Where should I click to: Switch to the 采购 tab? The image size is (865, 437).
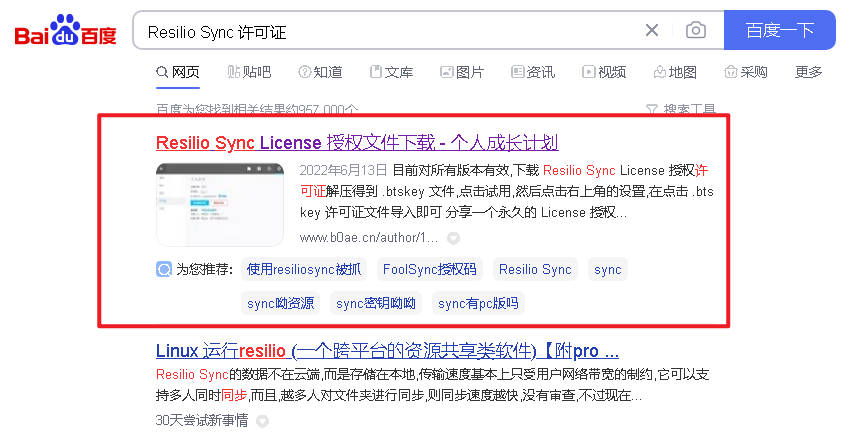pyautogui.click(x=746, y=72)
